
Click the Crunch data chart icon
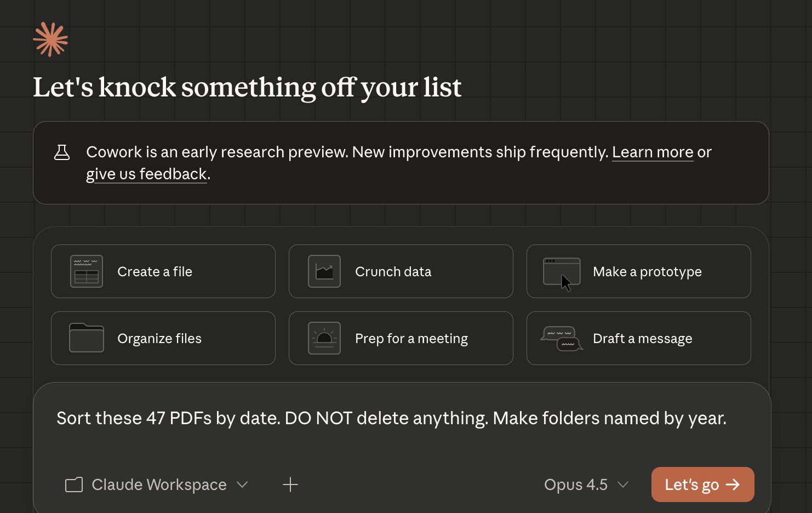pyautogui.click(x=324, y=271)
